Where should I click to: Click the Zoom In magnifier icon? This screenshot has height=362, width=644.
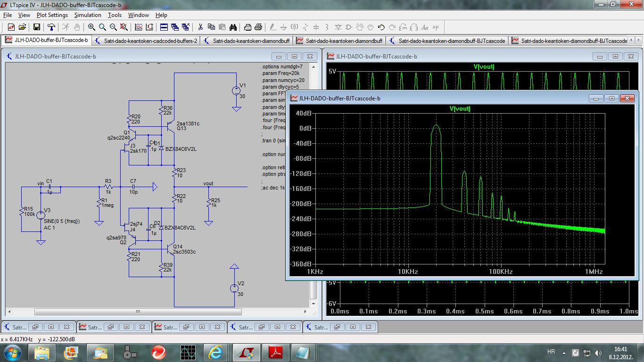click(x=91, y=27)
